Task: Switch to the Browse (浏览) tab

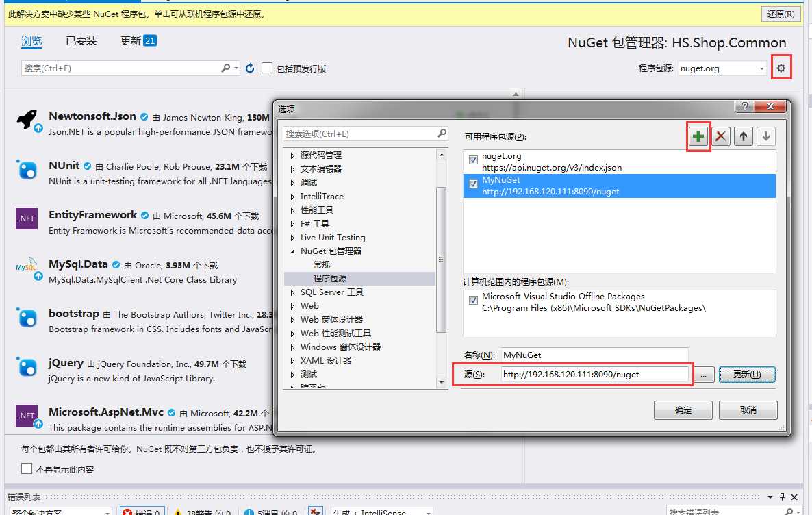Action: coord(31,41)
